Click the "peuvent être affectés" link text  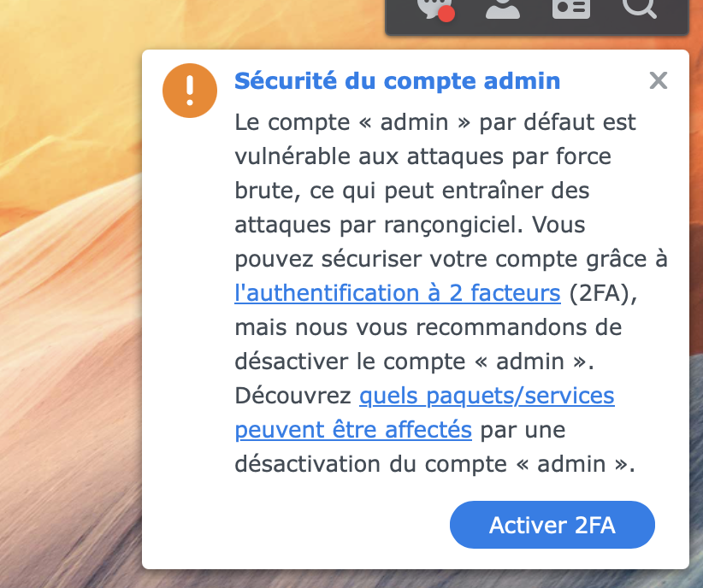(x=353, y=430)
